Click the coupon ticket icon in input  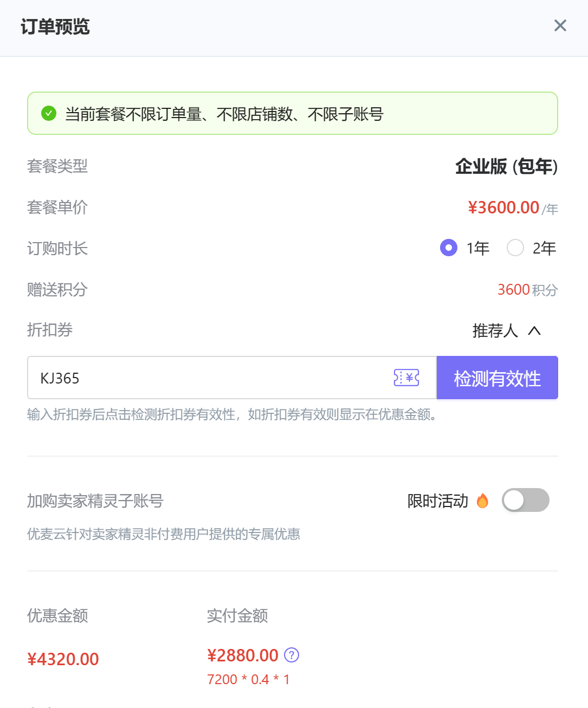[x=406, y=378]
